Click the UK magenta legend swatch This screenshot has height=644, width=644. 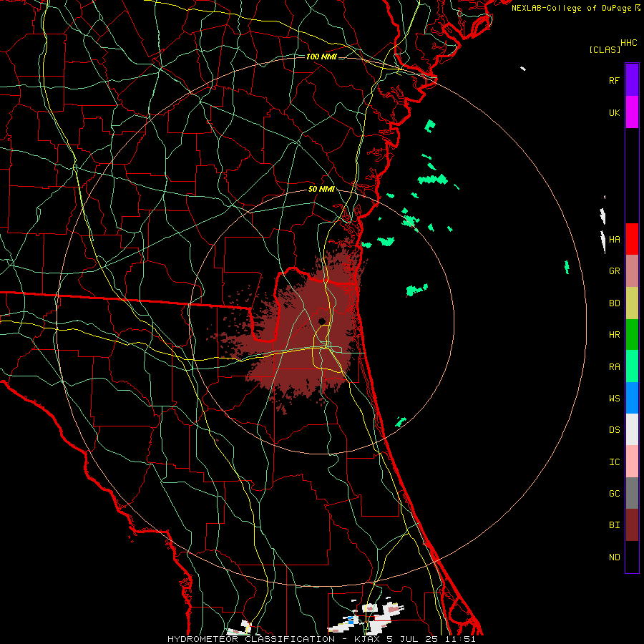632,112
